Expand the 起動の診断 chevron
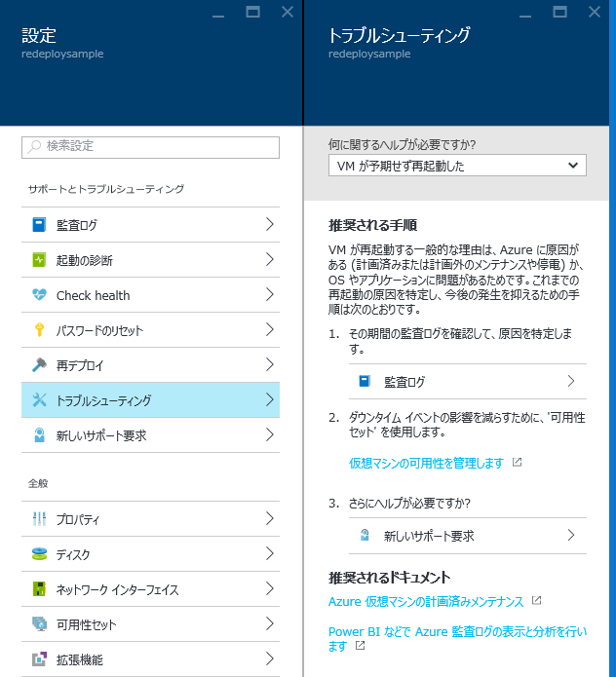The width and height of the screenshot is (616, 677). tap(270, 259)
